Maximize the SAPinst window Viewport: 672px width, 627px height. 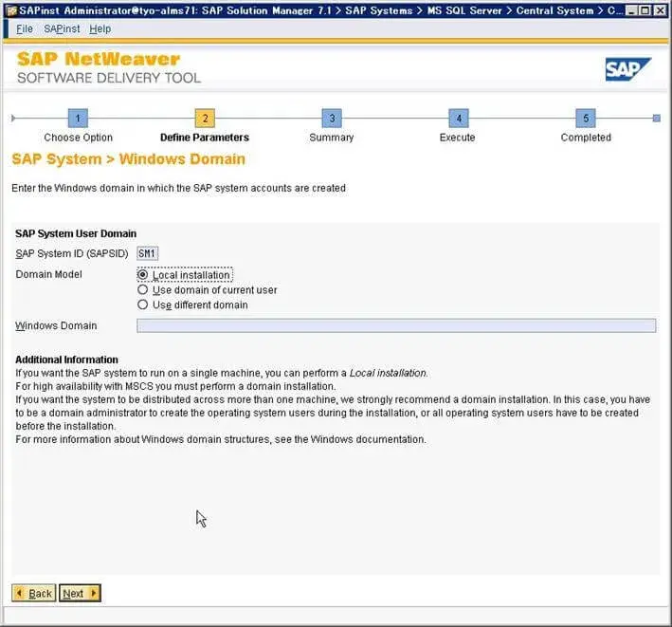[645, 10]
